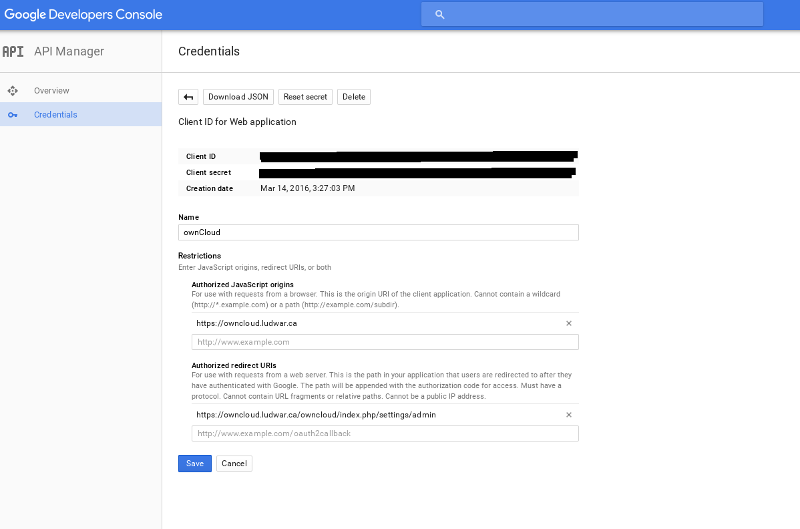Screen dimensions: 800x529
Task: Click the back arrow button
Action: 188,97
